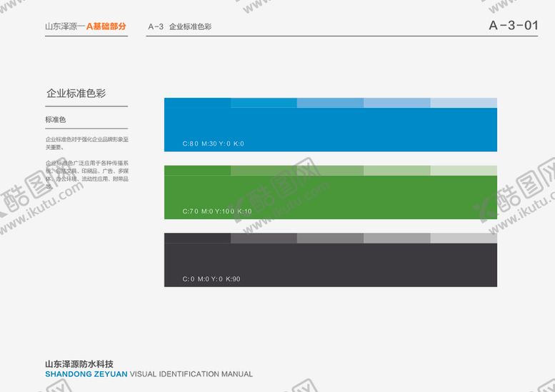Select the lightest green tint swatch

(x=464, y=171)
